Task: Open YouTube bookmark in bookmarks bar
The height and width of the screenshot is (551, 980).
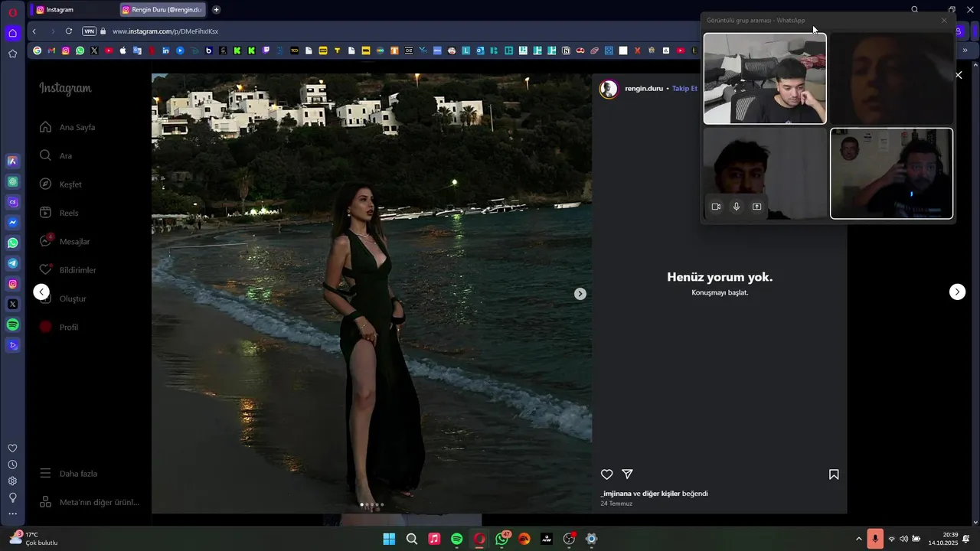Action: [x=108, y=51]
